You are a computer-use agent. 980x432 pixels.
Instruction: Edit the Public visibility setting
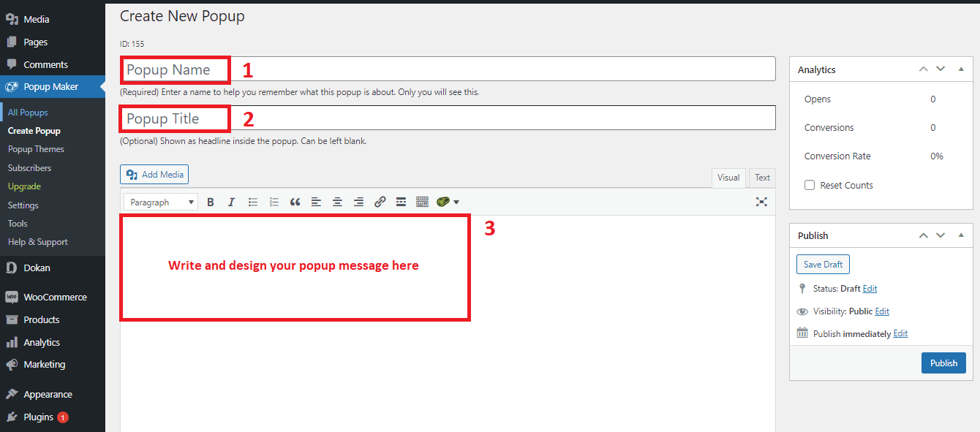point(882,311)
